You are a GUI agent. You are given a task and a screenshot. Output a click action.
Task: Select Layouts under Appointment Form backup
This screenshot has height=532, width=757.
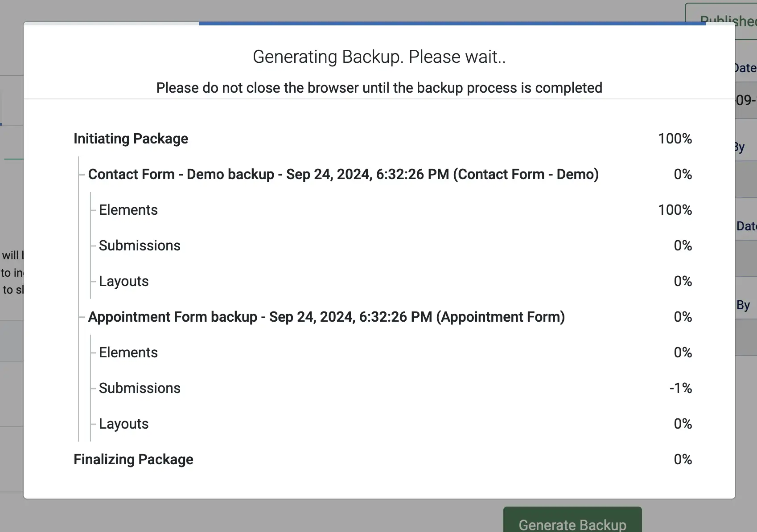123,424
